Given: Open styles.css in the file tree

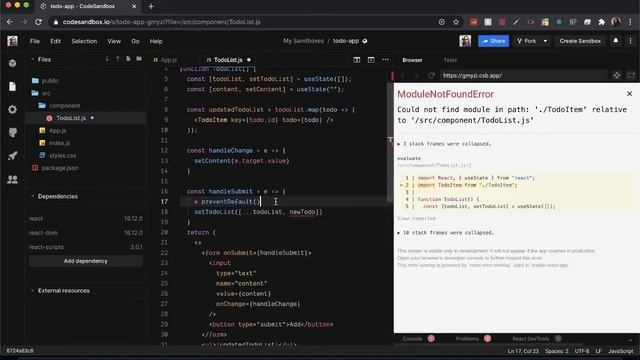Looking at the screenshot, I should point(62,156).
